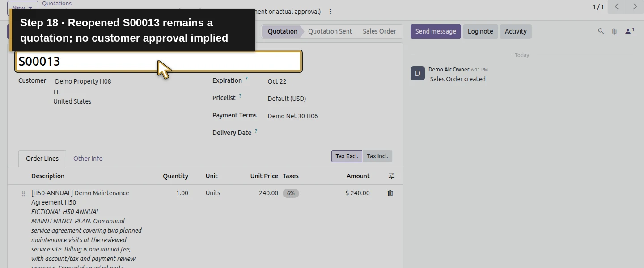
Task: Click the Activity button
Action: coord(516,31)
